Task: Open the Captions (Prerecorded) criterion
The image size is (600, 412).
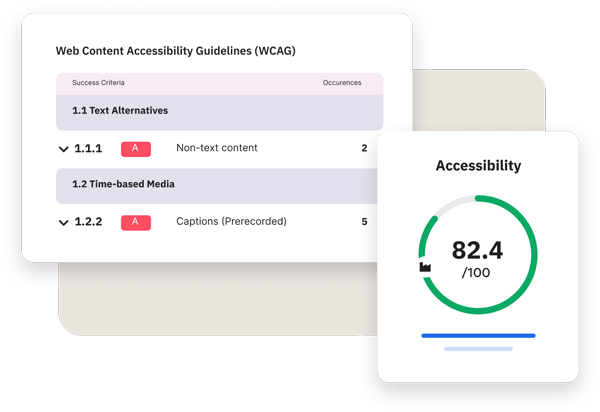Action: (231, 221)
